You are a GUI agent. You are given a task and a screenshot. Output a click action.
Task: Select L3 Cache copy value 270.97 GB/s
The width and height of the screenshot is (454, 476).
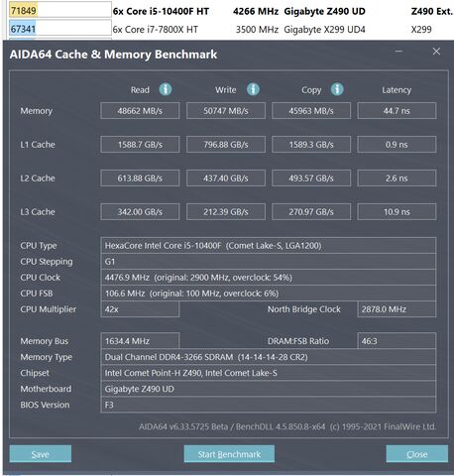point(311,212)
